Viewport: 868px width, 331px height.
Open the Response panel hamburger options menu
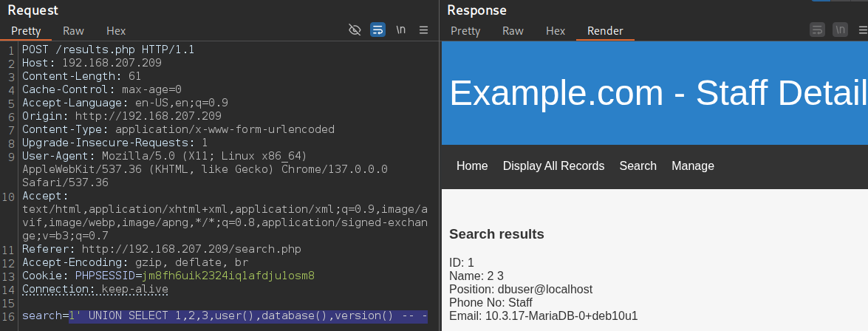[x=863, y=30]
